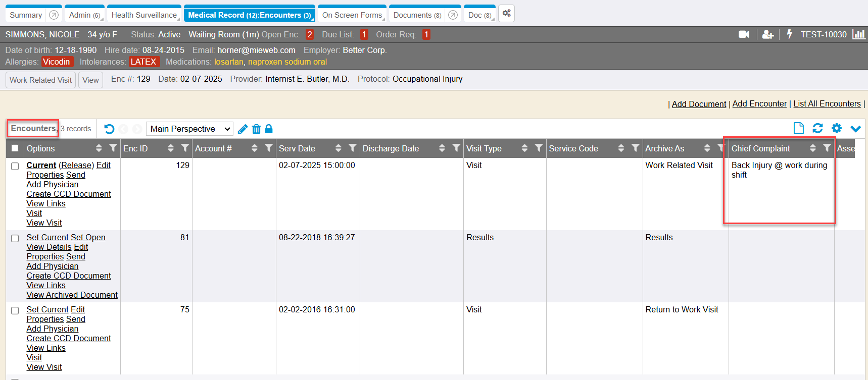Image resolution: width=868 pixels, height=380 pixels.
Task: Check the select-all checkbox in table header
Action: [x=15, y=148]
